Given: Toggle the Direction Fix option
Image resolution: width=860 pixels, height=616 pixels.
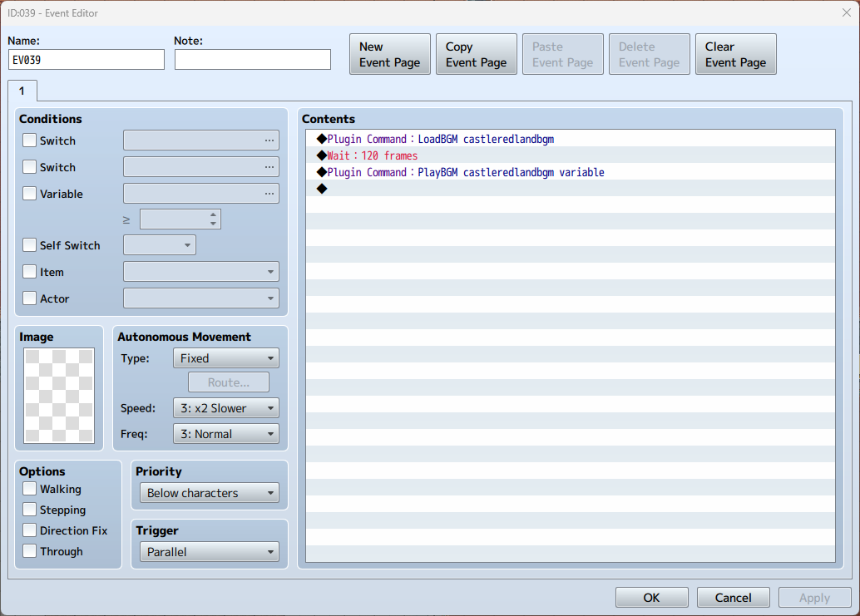Looking at the screenshot, I should click(x=30, y=530).
